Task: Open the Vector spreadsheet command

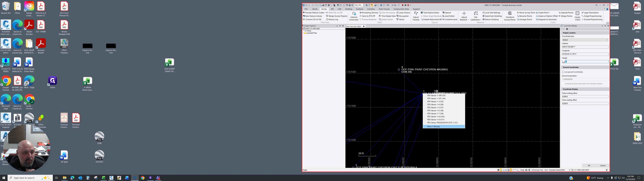Action: click(400, 19)
